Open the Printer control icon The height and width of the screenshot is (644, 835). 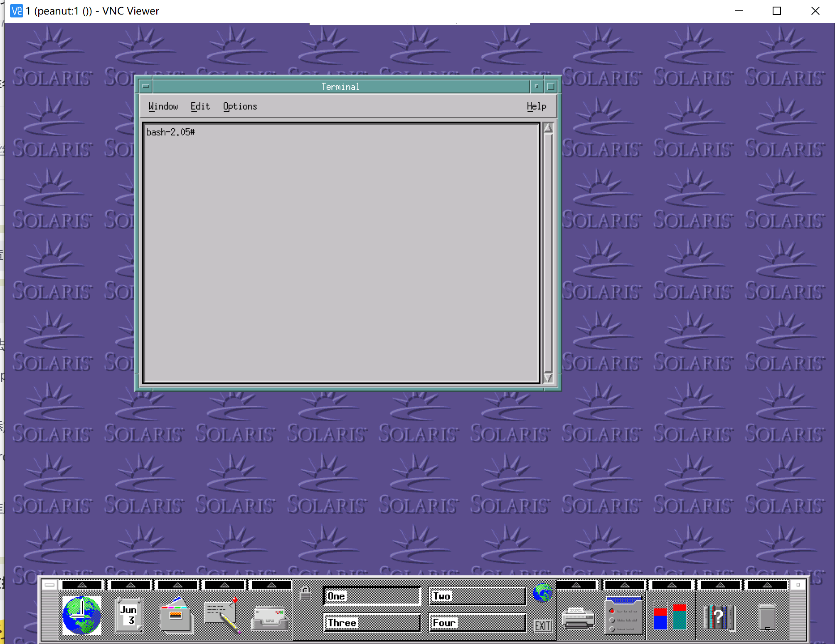click(578, 618)
